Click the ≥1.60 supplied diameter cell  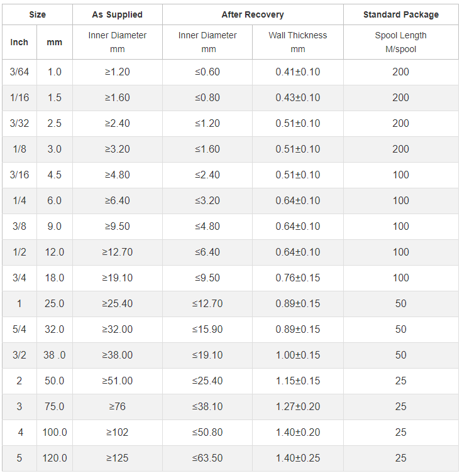117,98
